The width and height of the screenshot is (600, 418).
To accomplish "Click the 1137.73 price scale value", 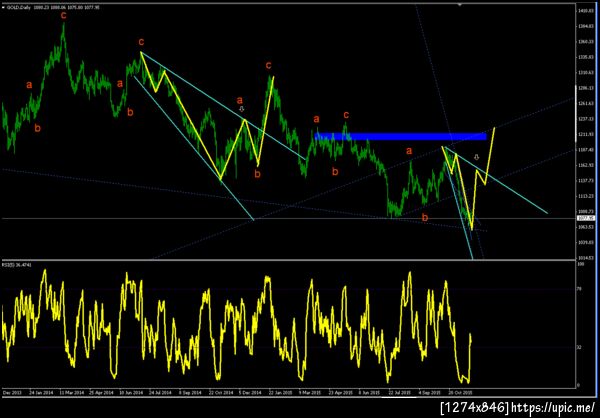I will click(586, 181).
